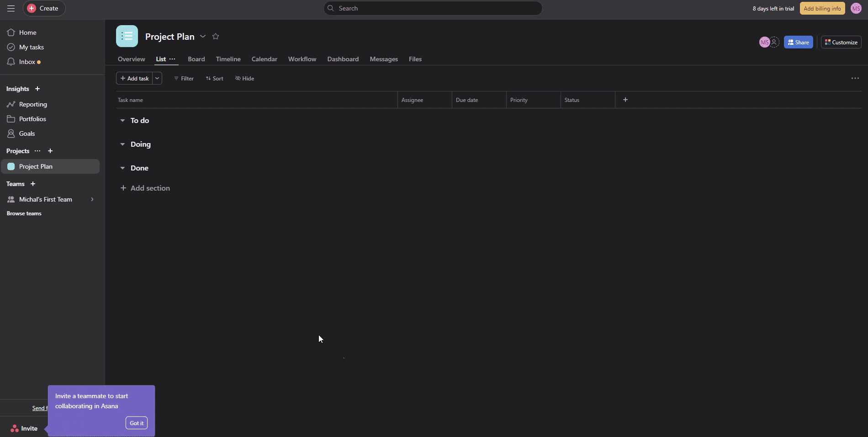The height and width of the screenshot is (437, 868).
Task: Click the Project Plan list icon
Action: tap(127, 36)
